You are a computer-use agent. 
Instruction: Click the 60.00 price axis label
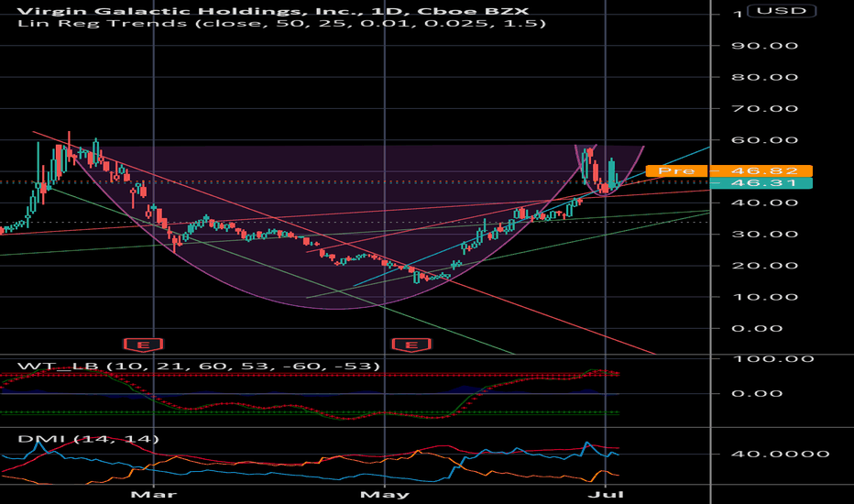tap(765, 140)
